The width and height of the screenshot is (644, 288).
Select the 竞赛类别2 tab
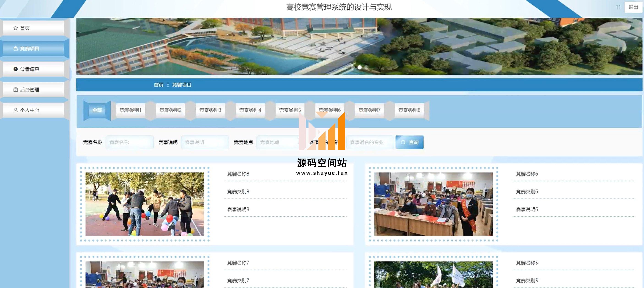point(170,110)
